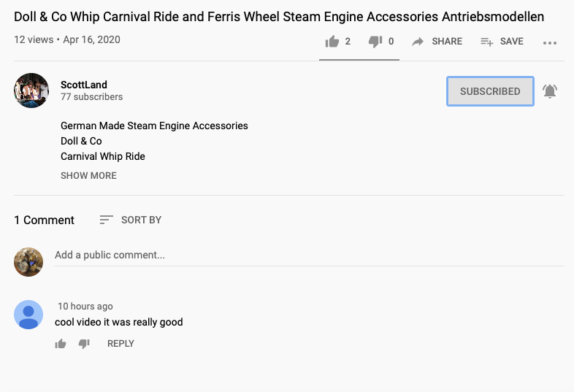
Task: Open the three-dot more actions menu
Action: 550,42
